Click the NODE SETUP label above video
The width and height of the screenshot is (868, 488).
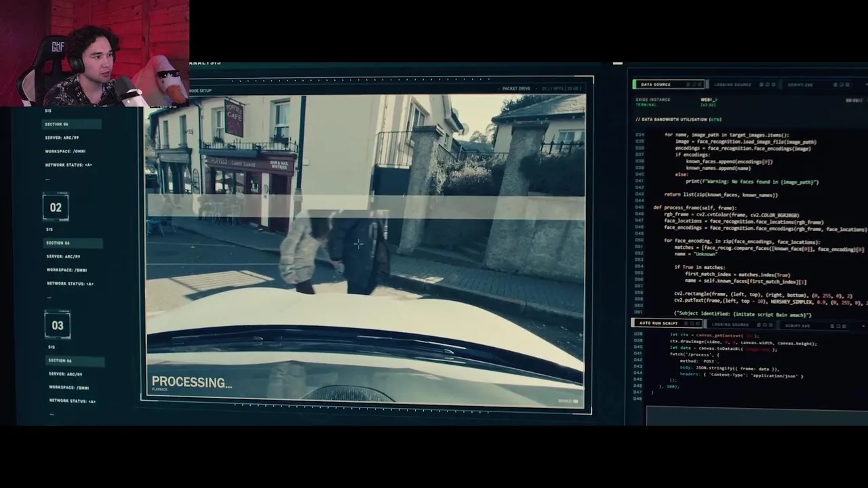[200, 91]
